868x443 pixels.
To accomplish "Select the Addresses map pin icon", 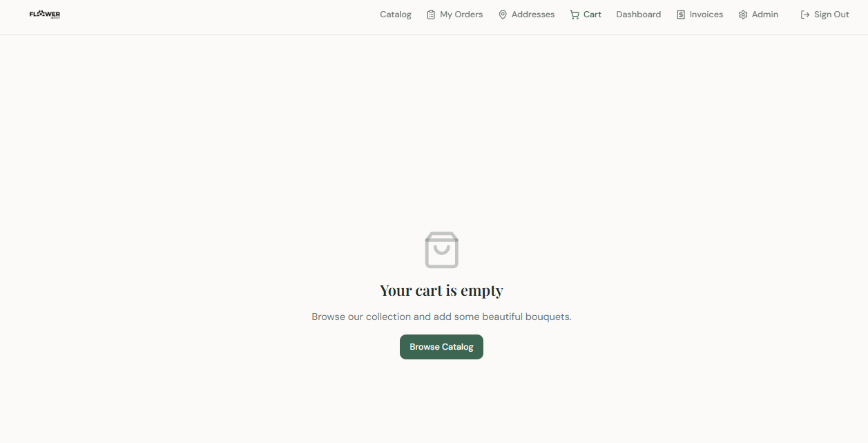I will pos(503,15).
